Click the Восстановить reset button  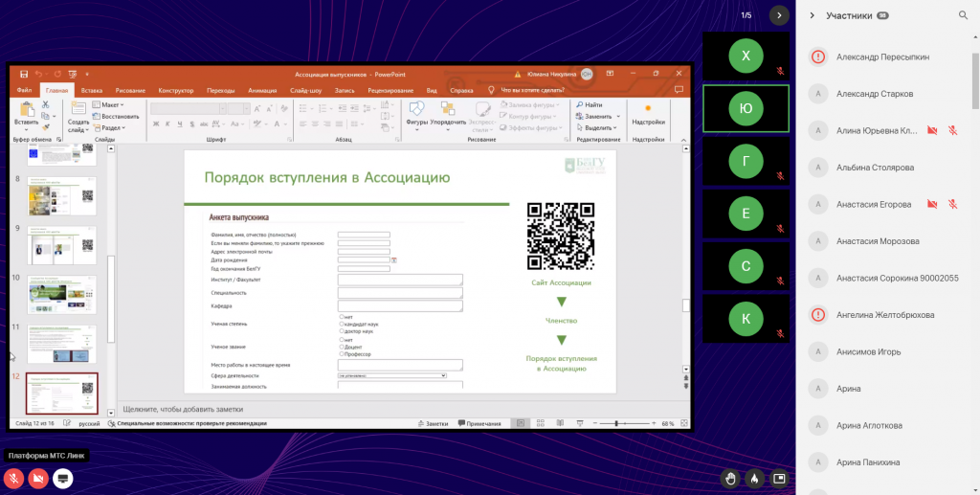[x=116, y=116]
